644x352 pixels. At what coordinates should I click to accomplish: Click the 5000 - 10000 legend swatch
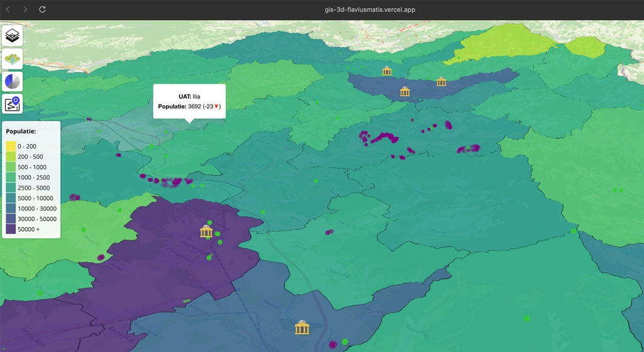[11, 198]
